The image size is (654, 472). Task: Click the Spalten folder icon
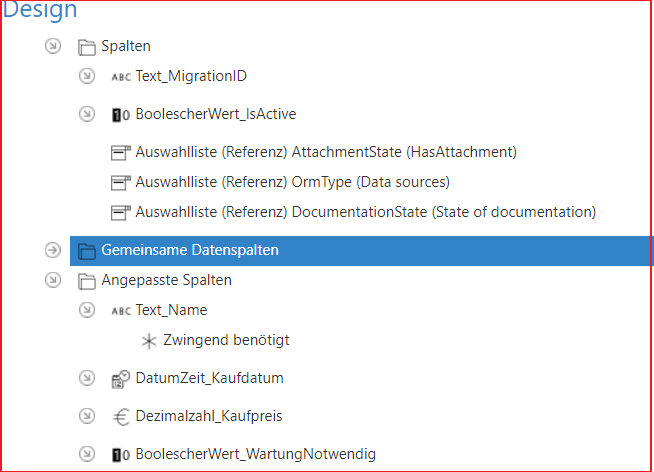pyautogui.click(x=87, y=47)
